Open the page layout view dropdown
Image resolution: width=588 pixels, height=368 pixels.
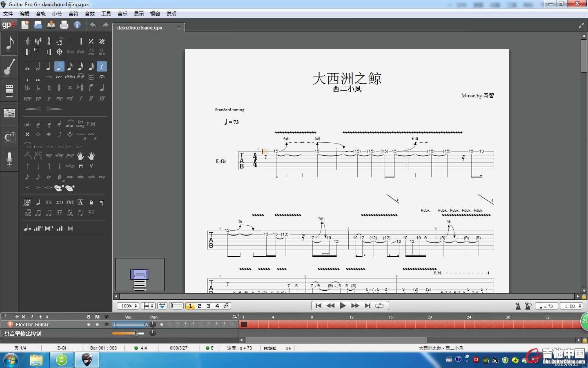[x=148, y=306]
